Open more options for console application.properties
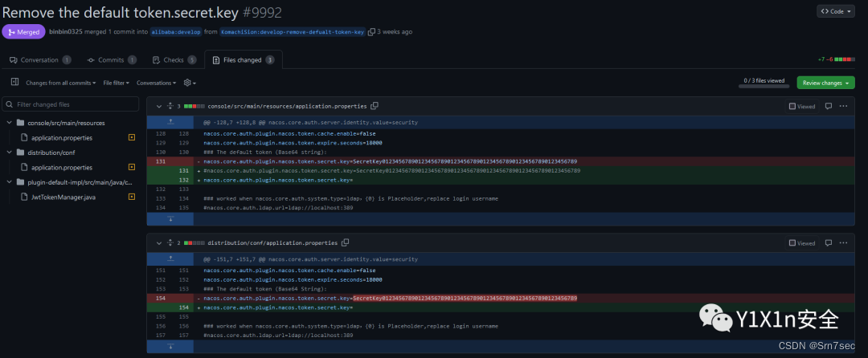868x358 pixels. (x=843, y=106)
